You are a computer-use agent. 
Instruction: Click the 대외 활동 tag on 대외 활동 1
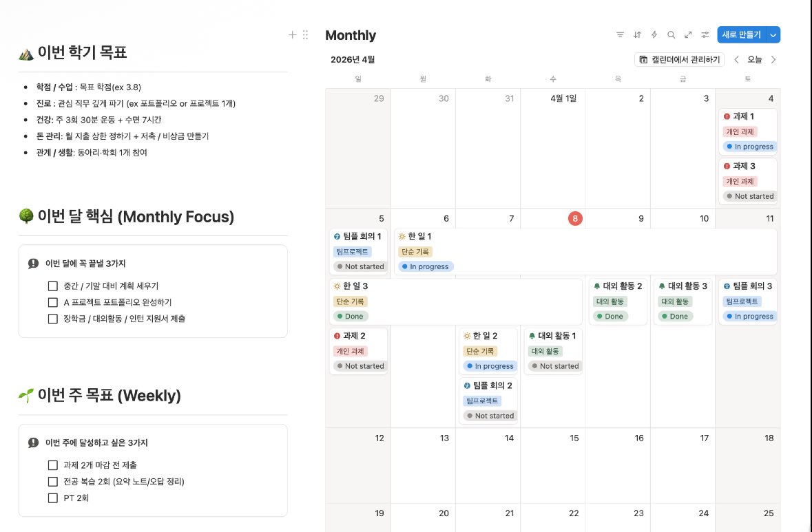[545, 352]
